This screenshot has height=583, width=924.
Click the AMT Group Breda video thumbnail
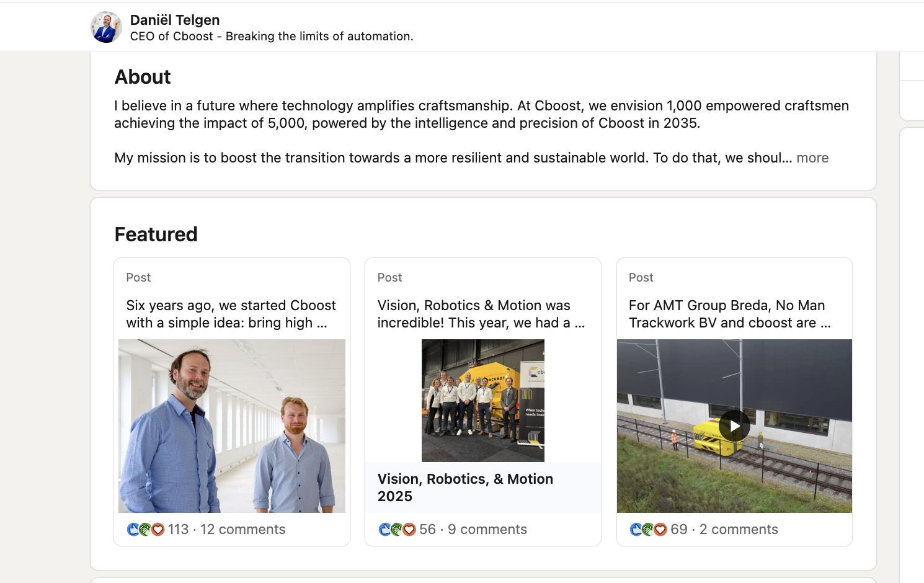click(734, 426)
